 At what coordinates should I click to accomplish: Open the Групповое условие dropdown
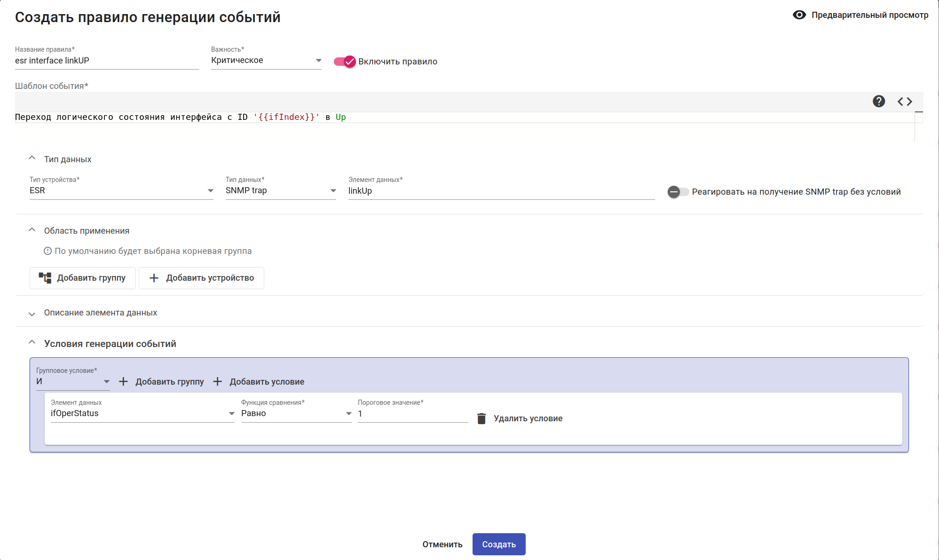click(x=73, y=381)
